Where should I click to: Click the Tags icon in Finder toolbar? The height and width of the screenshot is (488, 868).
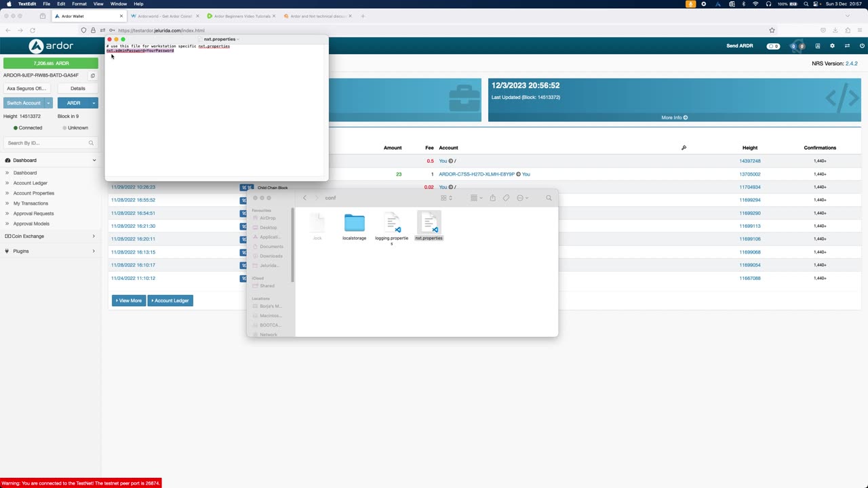point(506,198)
